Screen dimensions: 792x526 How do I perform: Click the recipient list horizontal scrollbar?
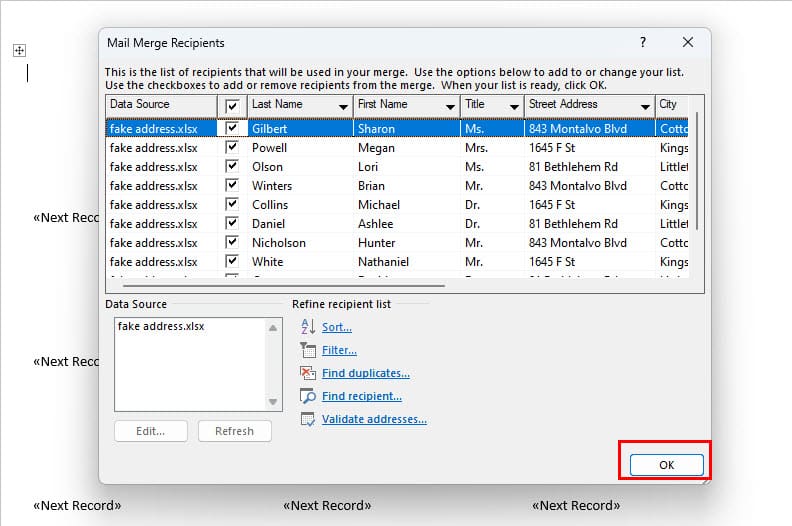click(284, 285)
